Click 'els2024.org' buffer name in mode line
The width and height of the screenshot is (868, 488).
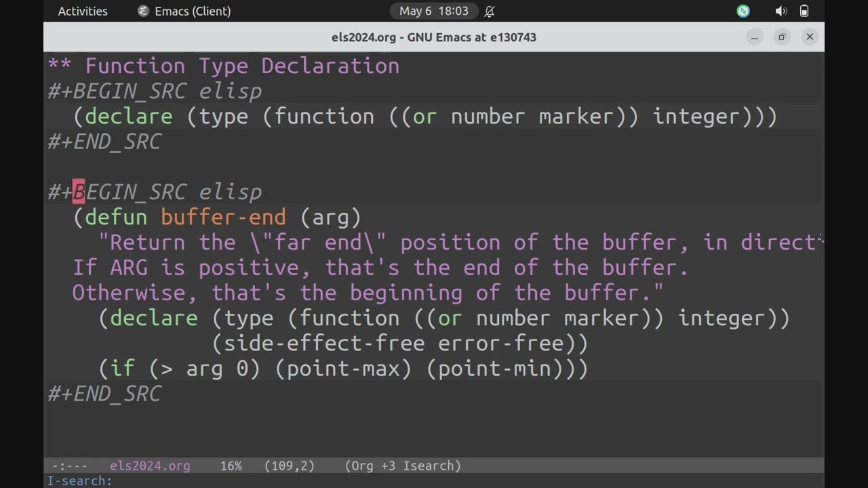150,466
